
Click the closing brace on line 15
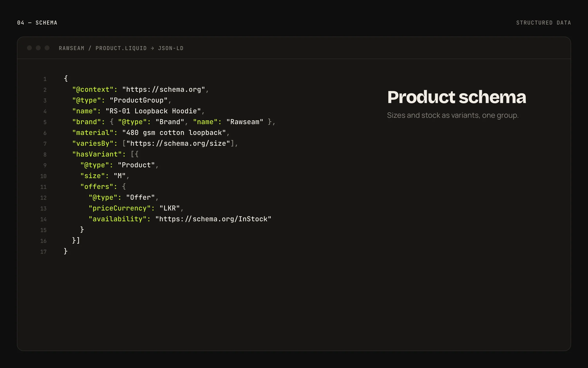pyautogui.click(x=82, y=230)
